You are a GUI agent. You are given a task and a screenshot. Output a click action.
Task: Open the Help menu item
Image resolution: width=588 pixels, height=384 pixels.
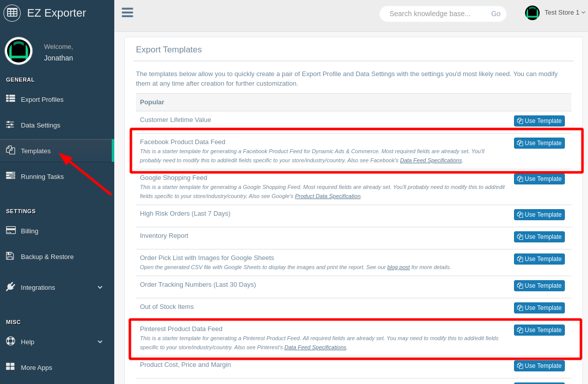click(28, 342)
